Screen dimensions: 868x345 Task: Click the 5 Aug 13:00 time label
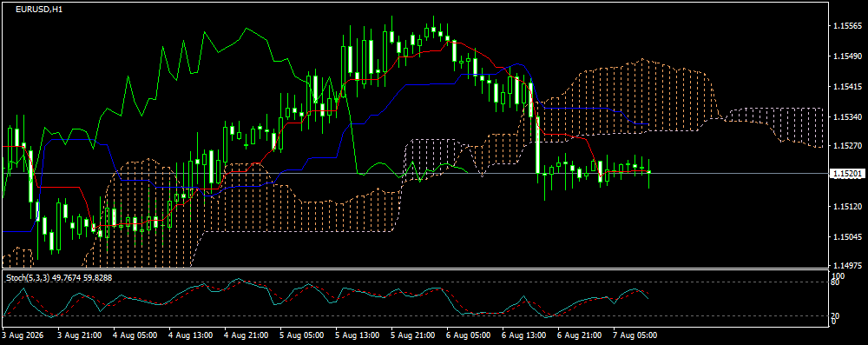(x=358, y=335)
